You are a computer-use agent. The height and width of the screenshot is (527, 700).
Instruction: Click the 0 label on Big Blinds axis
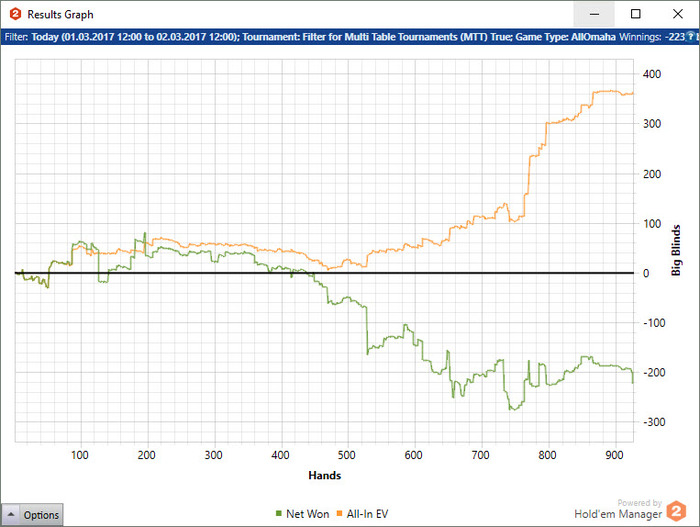tap(646, 273)
